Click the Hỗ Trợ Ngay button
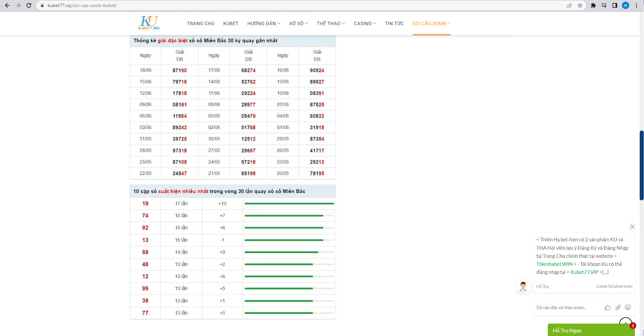 (591, 330)
